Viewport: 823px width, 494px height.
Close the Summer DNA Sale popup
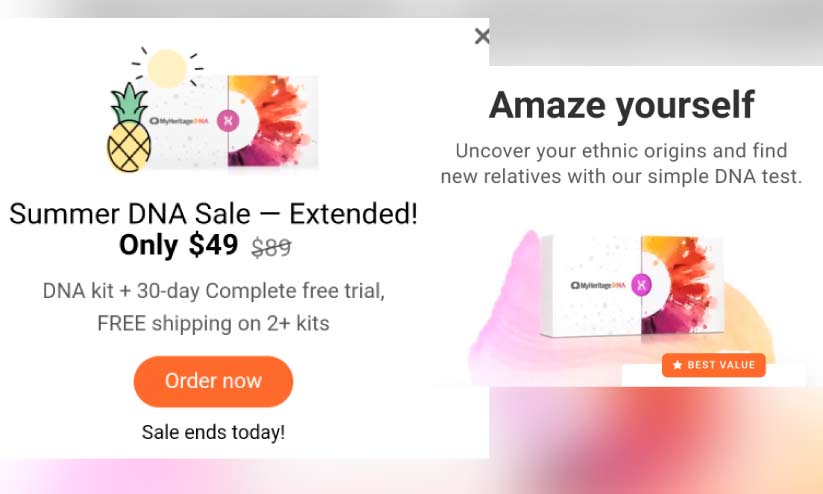point(482,37)
